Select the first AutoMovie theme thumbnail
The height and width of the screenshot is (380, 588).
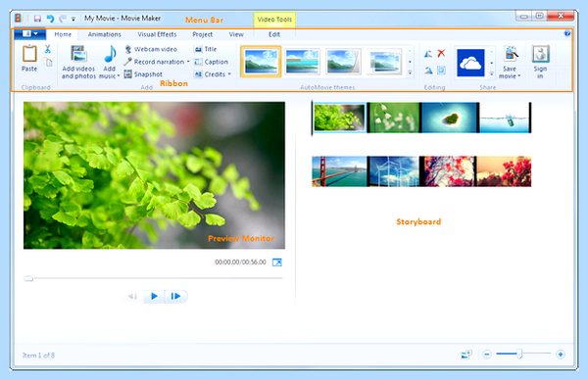click(x=261, y=62)
